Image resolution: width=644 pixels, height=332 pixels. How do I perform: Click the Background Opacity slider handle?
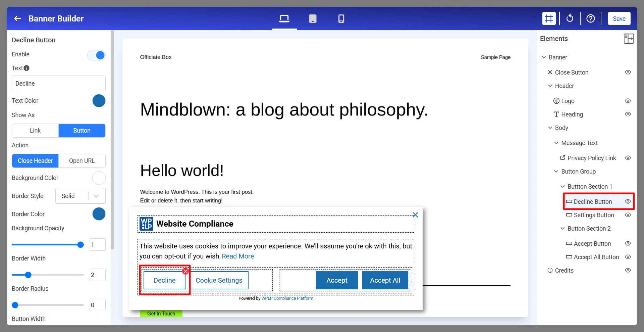pyautogui.click(x=80, y=245)
